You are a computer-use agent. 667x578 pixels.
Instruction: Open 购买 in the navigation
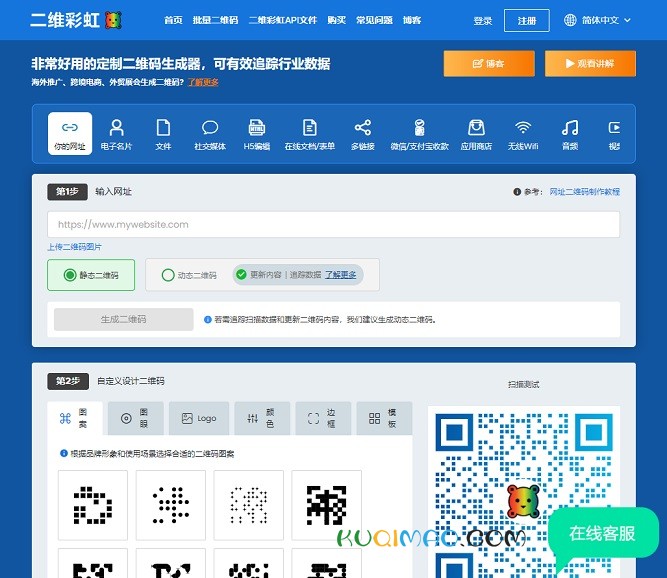336,20
